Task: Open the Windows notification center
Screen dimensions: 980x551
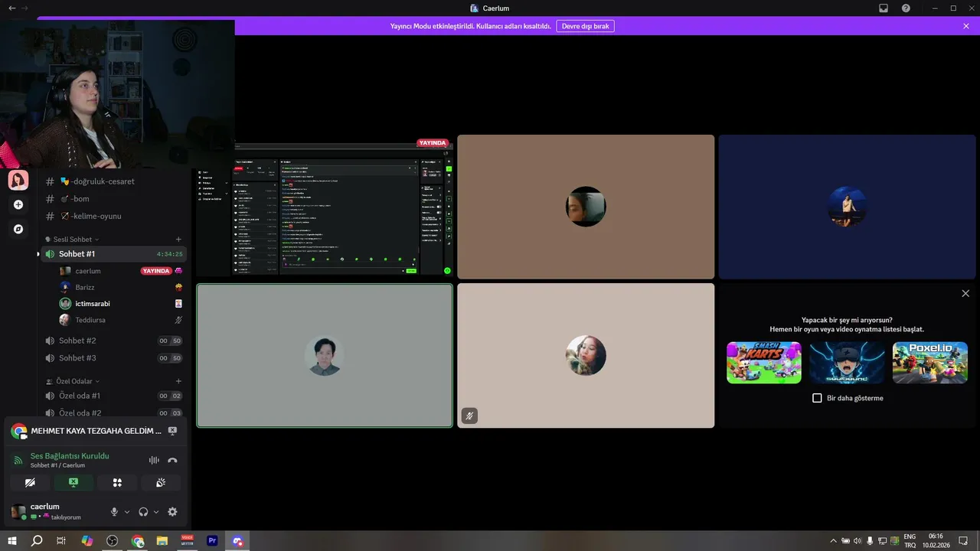Action: pyautogui.click(x=963, y=541)
